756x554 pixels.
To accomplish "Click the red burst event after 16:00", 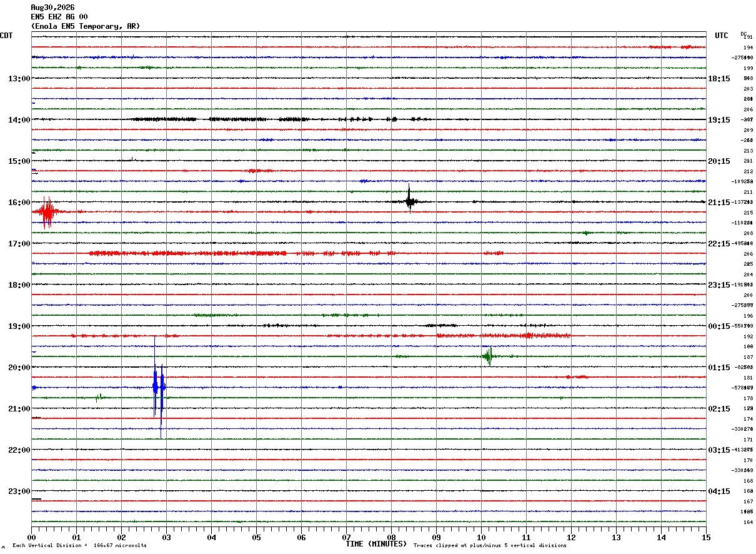I will pos(47,212).
